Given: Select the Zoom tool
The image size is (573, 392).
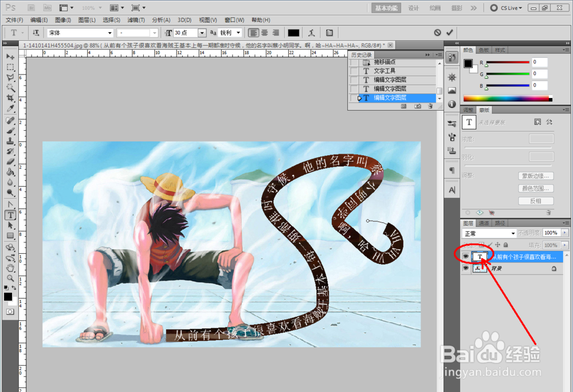Looking at the screenshot, I should [x=10, y=279].
